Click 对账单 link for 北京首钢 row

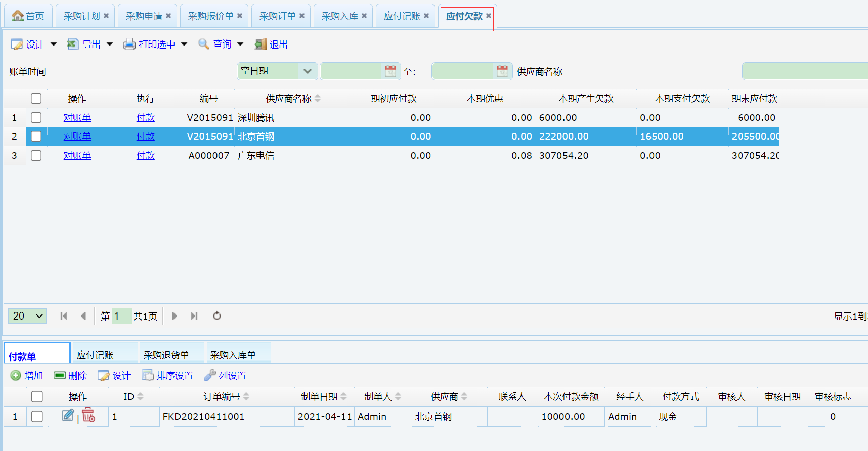(77, 137)
